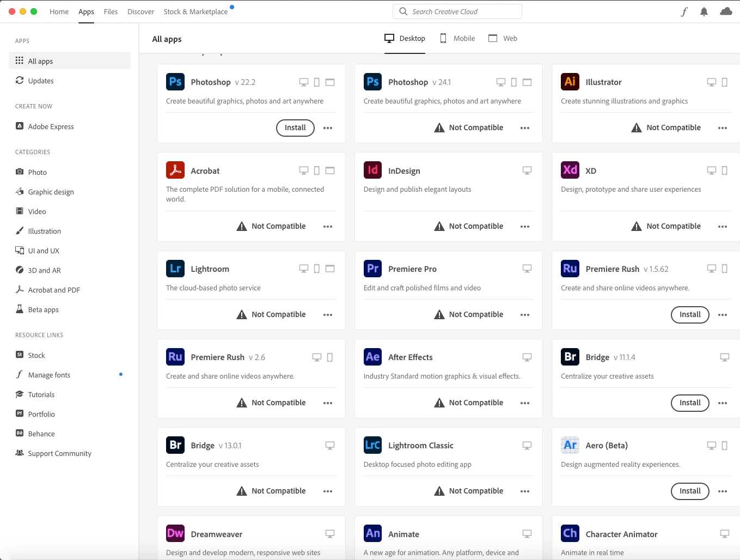This screenshot has height=560, width=740.
Task: Choose the 3D and AR category
Action: click(70, 270)
